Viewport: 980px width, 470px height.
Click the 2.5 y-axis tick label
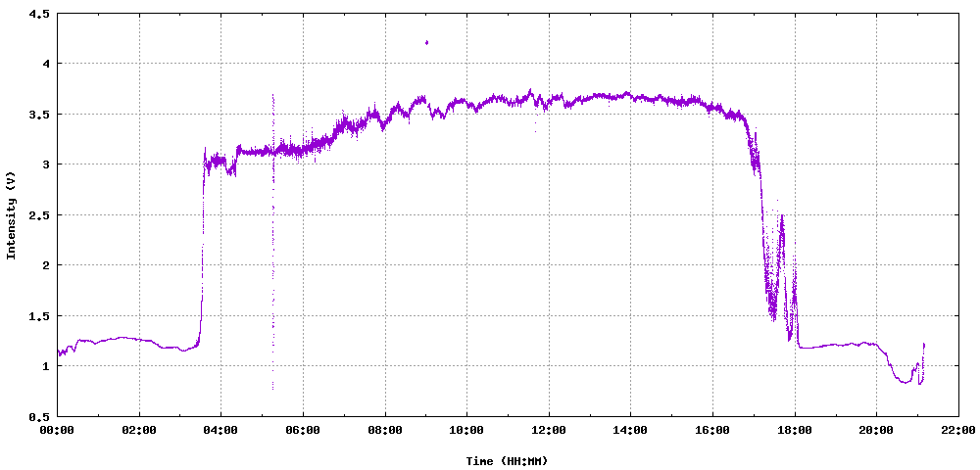[x=39, y=215]
